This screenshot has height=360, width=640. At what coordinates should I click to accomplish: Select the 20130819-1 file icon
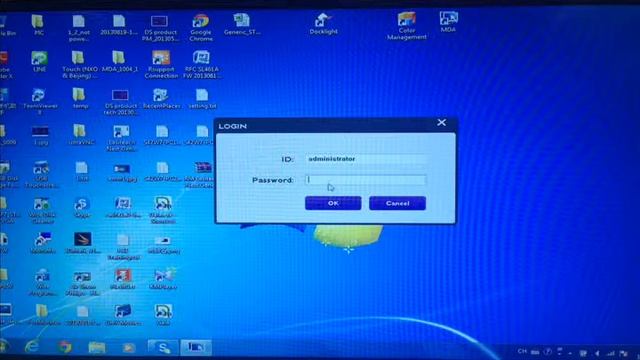tap(119, 24)
